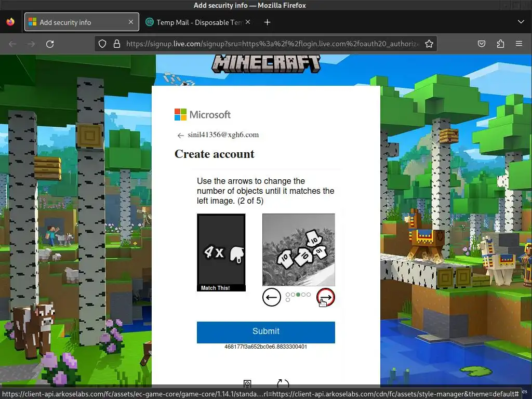Restart the puzzle with the circular arrow icon
Image resolution: width=532 pixels, height=399 pixels.
283,384
